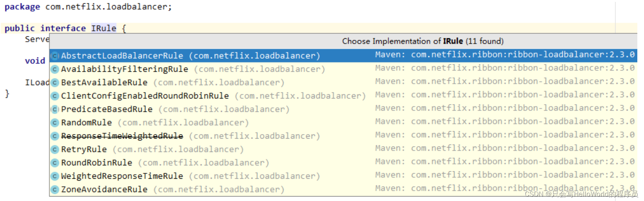Click the class icon beside PredicateBasedRule
Image resolution: width=644 pixels, height=201 pixels.
pos(55,109)
